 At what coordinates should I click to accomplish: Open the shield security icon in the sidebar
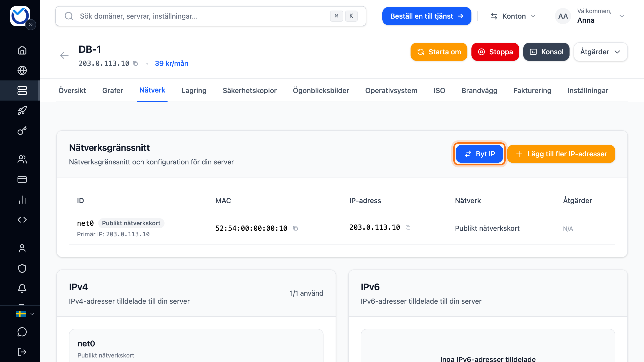point(22,268)
